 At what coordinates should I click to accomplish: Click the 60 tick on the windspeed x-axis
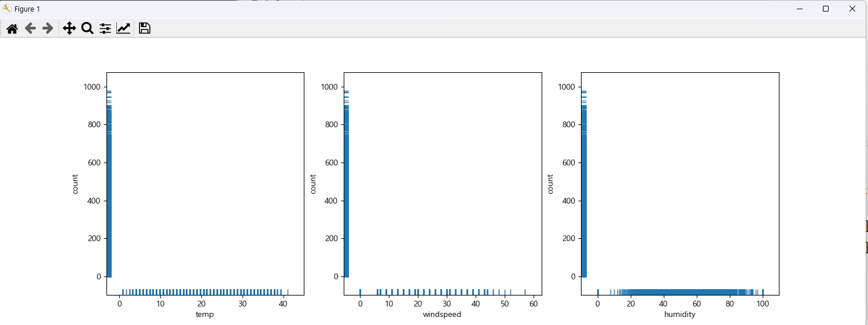[x=534, y=304]
